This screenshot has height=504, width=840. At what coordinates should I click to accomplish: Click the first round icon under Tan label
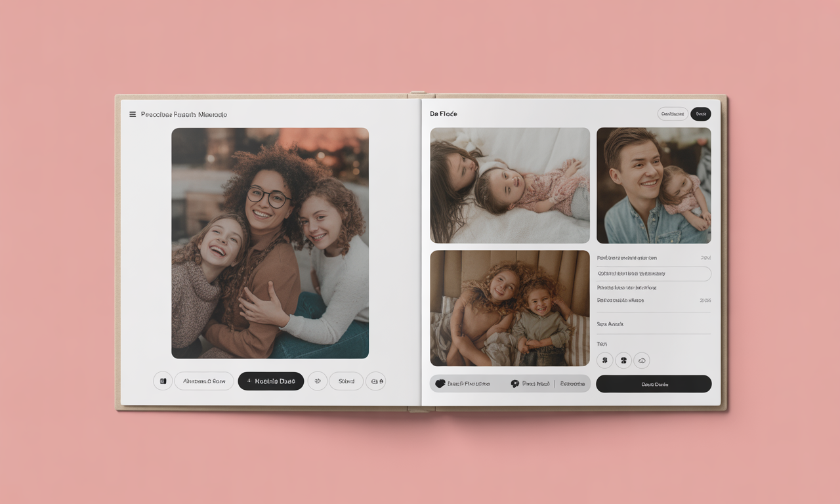point(605,360)
